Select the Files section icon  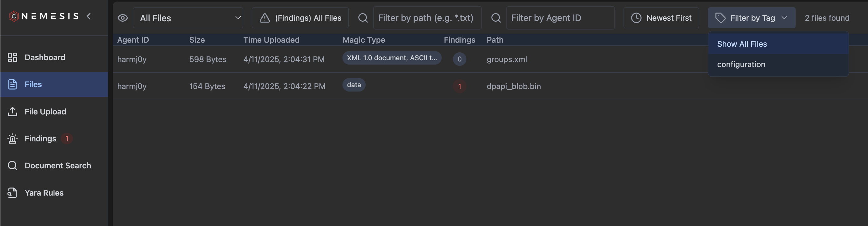pos(12,84)
